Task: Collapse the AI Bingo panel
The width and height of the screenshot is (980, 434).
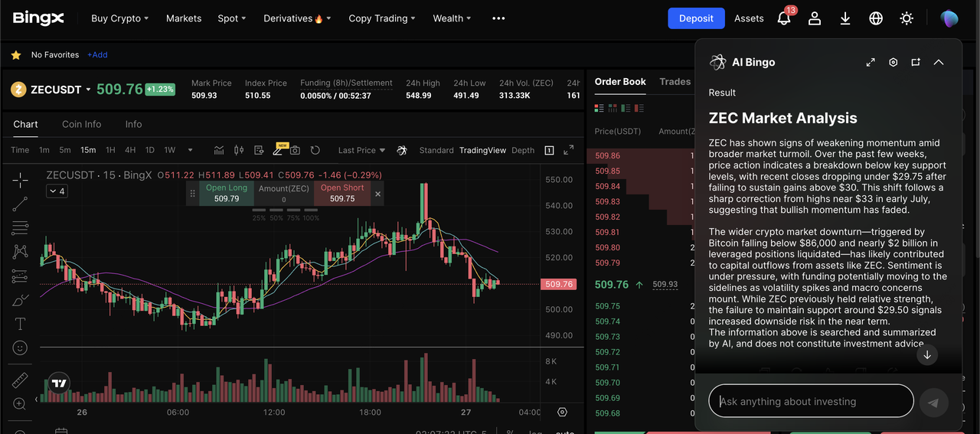Action: click(x=939, y=63)
